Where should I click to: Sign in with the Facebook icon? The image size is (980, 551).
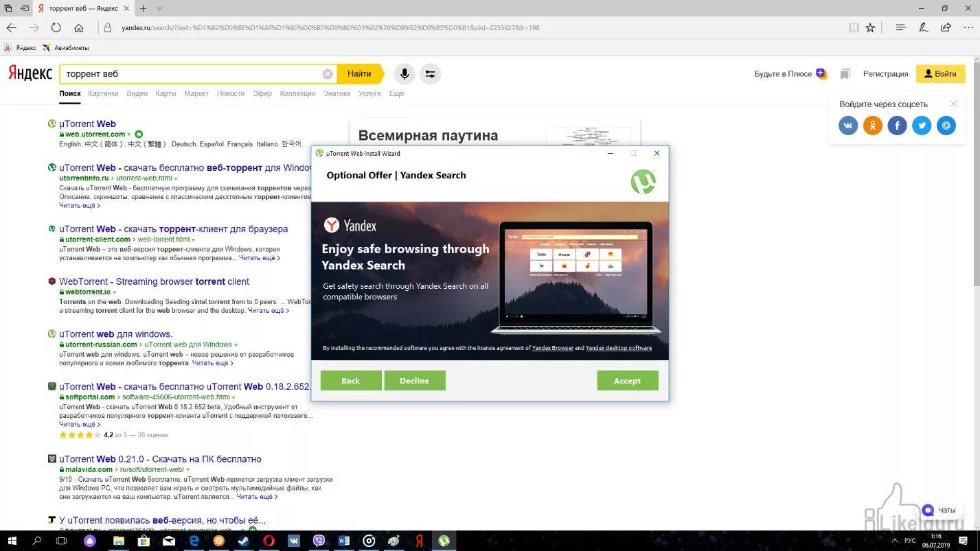click(x=897, y=126)
